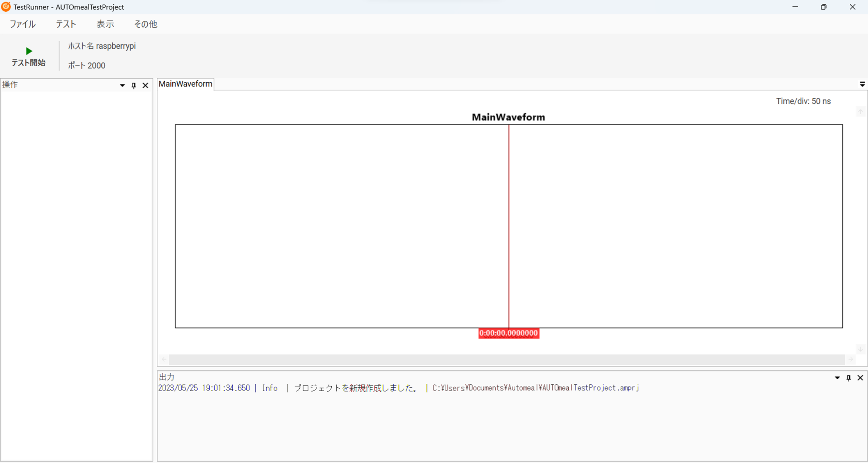Click the waveform horizontal scrollbar track
868x463 pixels.
(x=507, y=359)
